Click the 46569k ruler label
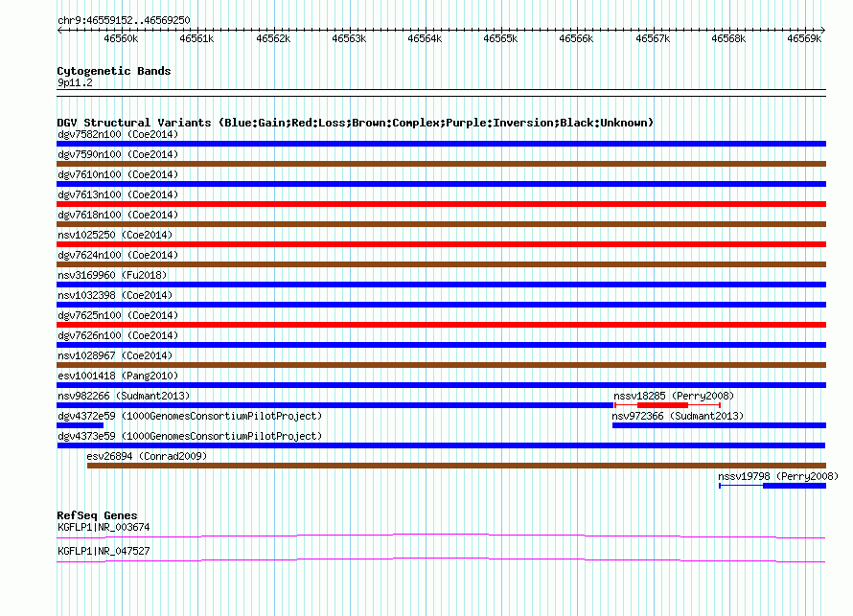 click(x=804, y=38)
